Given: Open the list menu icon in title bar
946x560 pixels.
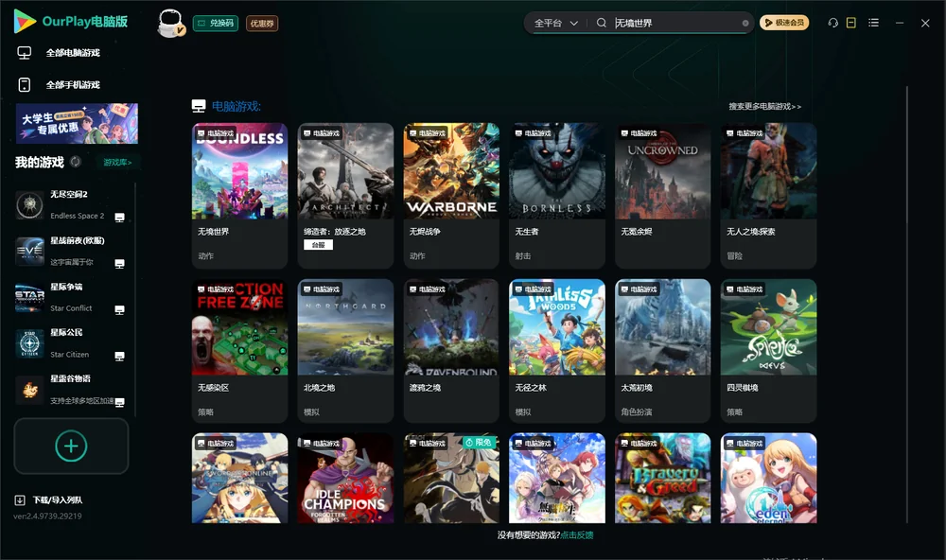Looking at the screenshot, I should (873, 23).
